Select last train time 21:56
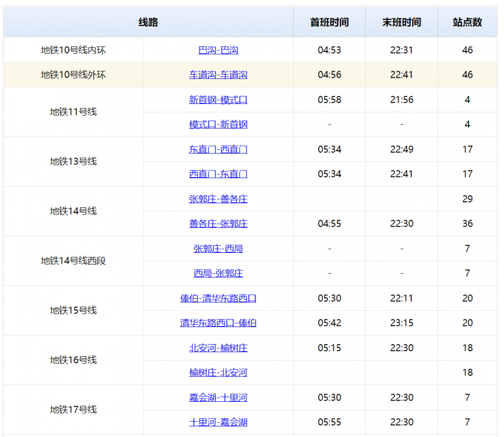 tap(402, 100)
